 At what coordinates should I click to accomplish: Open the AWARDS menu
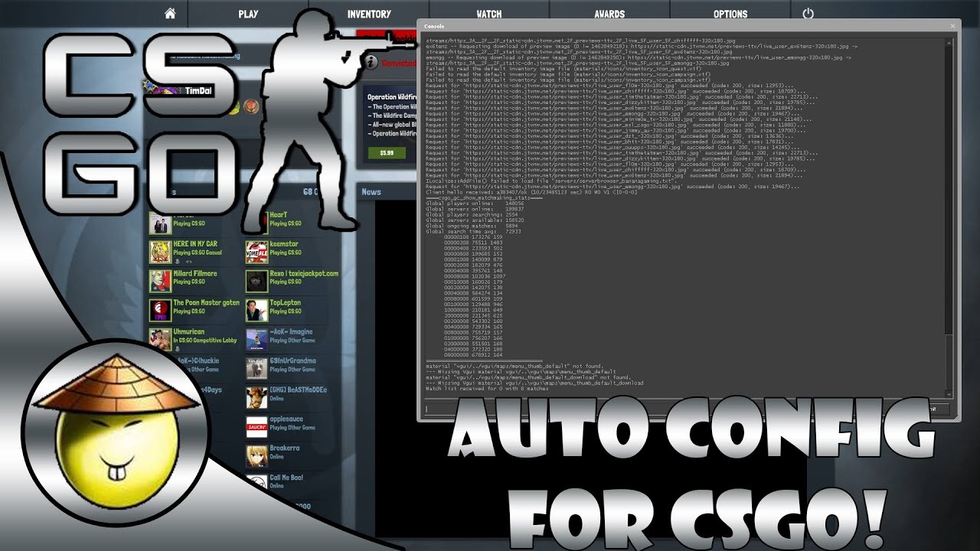click(x=609, y=14)
